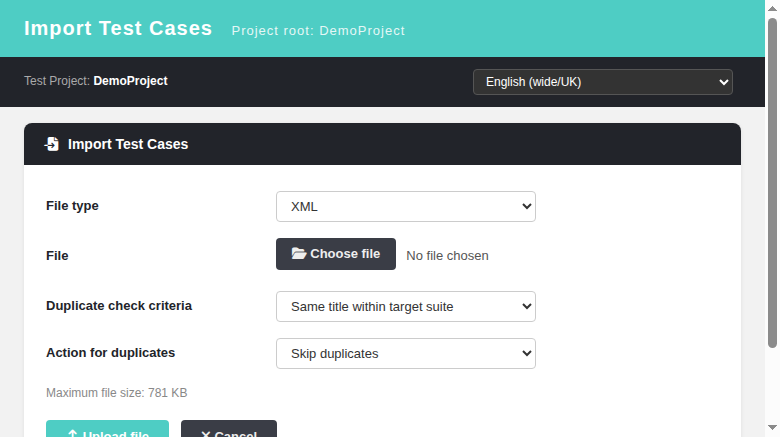Click the 'Import Test Cases' header title
The width and height of the screenshot is (780, 437).
pos(118,28)
